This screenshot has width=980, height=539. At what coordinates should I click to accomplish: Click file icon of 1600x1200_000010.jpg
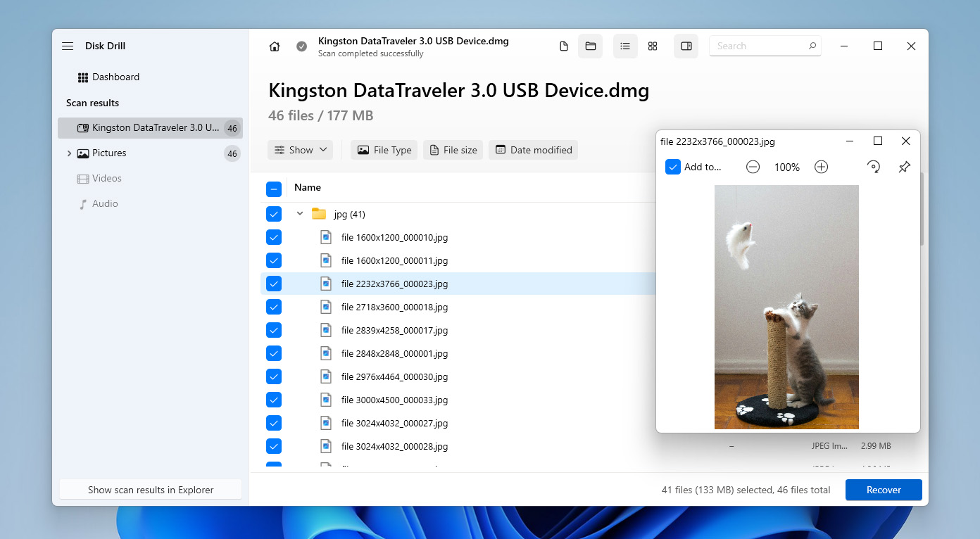pyautogui.click(x=325, y=237)
